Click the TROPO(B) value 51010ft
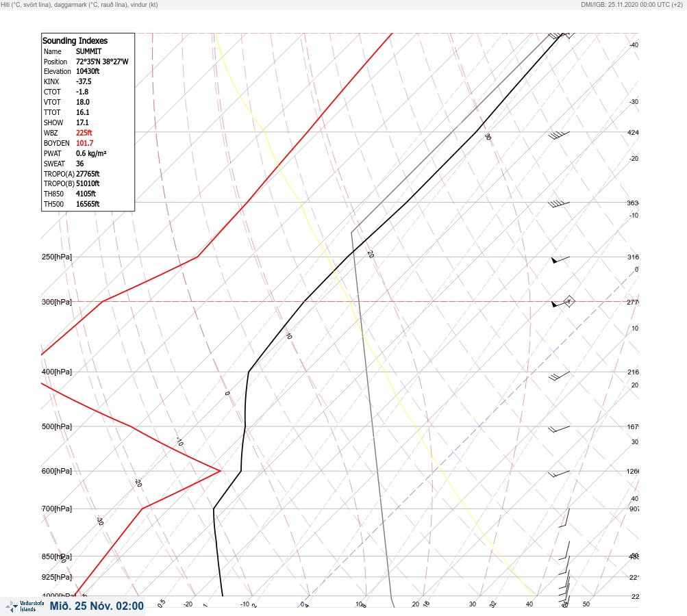The image size is (687, 616). point(88,183)
